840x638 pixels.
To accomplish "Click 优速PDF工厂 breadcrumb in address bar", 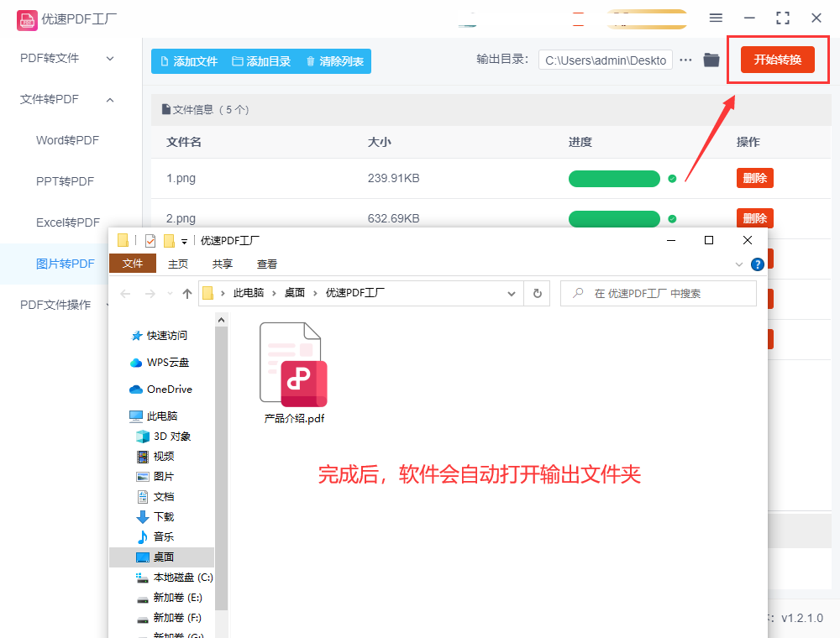I will pyautogui.click(x=355, y=293).
